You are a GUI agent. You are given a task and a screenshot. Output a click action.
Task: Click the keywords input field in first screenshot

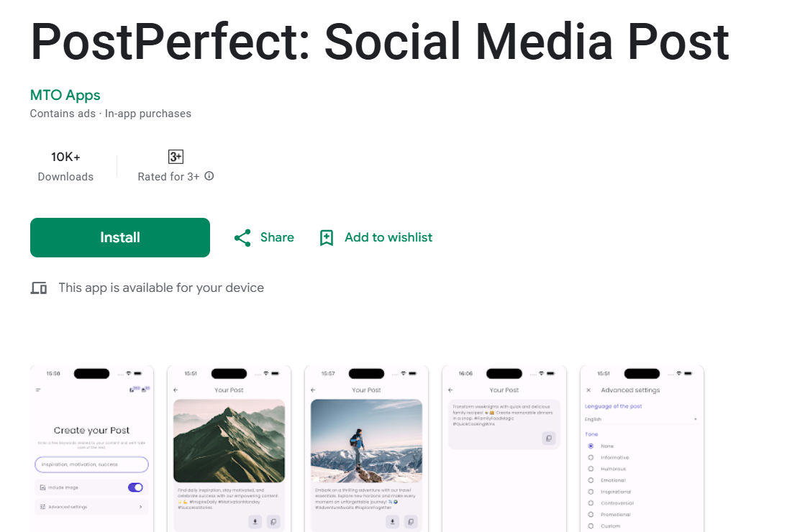92,464
